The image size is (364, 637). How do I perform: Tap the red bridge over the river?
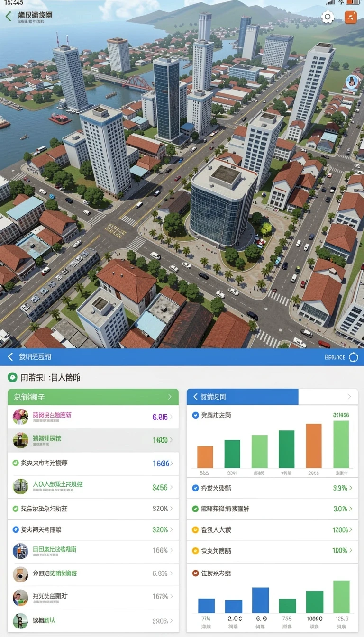coord(137,83)
